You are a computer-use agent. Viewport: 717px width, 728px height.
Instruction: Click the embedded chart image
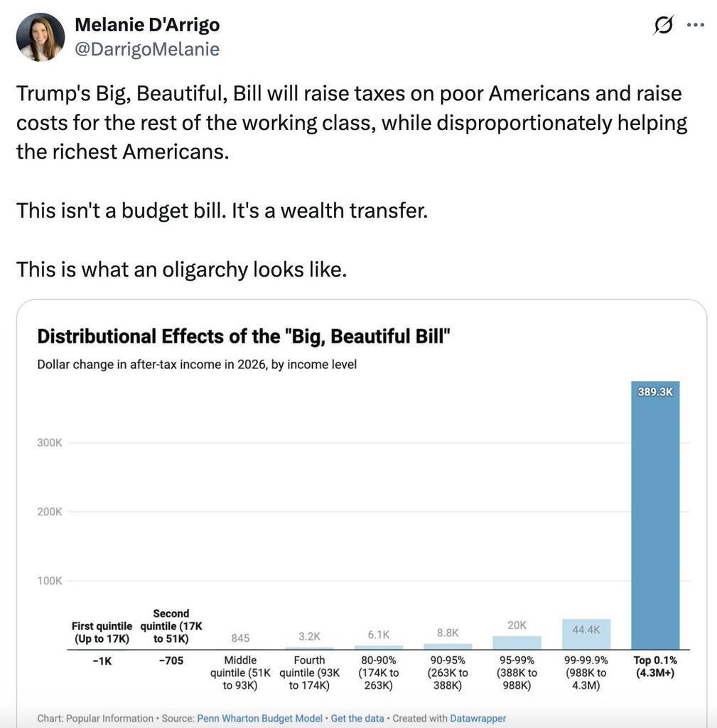tap(362, 513)
